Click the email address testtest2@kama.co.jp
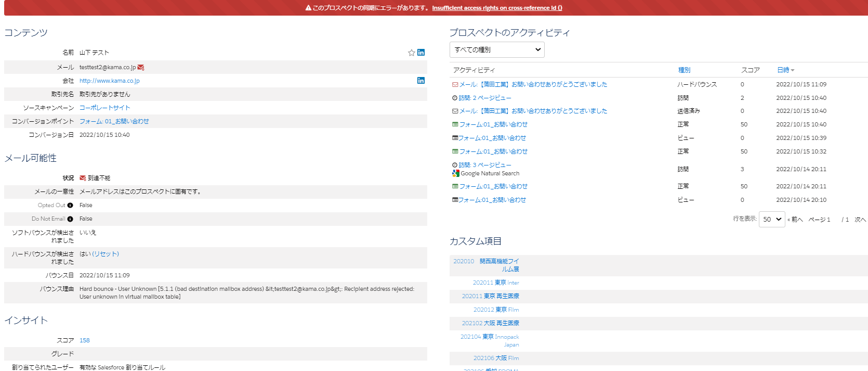Screen dimensions: 868x371 point(108,68)
